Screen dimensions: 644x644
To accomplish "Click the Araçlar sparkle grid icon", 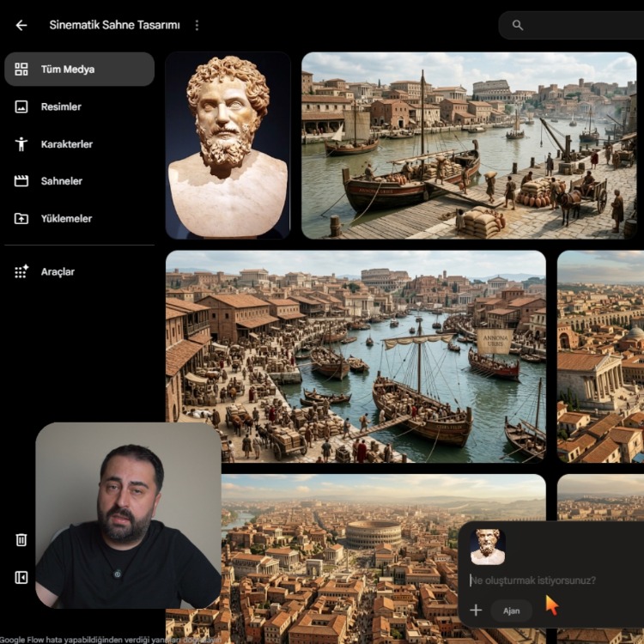I will (x=21, y=271).
